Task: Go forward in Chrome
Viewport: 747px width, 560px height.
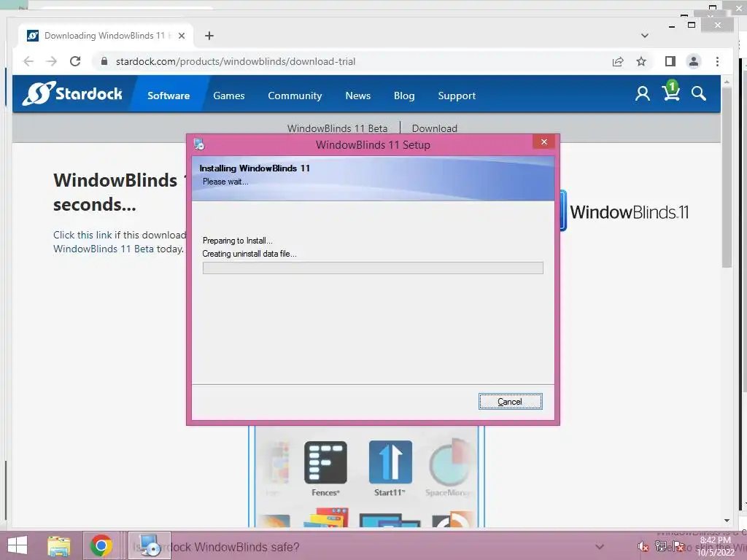Action: [x=52, y=61]
